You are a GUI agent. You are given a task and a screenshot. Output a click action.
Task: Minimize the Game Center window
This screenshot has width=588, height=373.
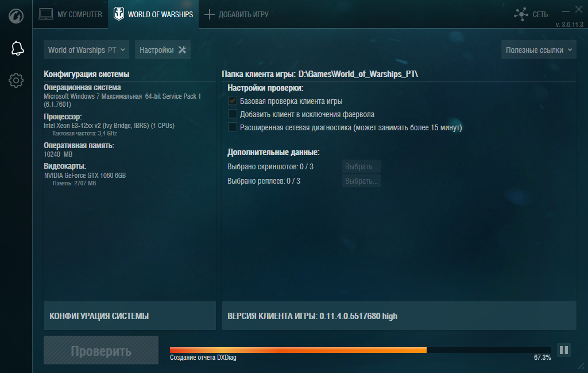click(x=566, y=11)
